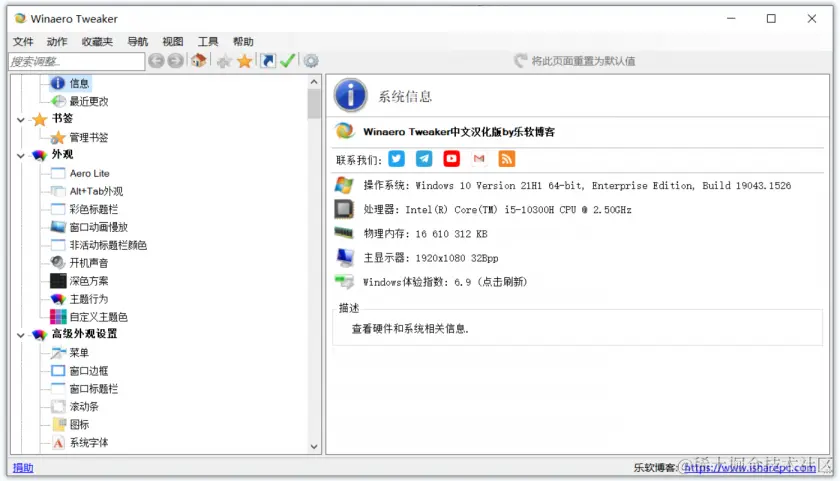Open bookmarks via the gold star icon
The image size is (840, 481).
pos(244,61)
